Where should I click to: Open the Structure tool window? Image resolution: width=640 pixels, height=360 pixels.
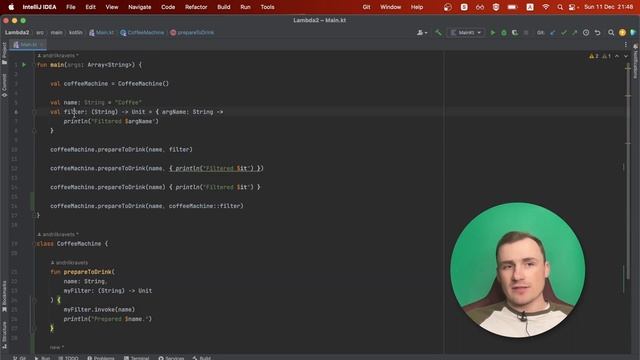pyautogui.click(x=4, y=335)
